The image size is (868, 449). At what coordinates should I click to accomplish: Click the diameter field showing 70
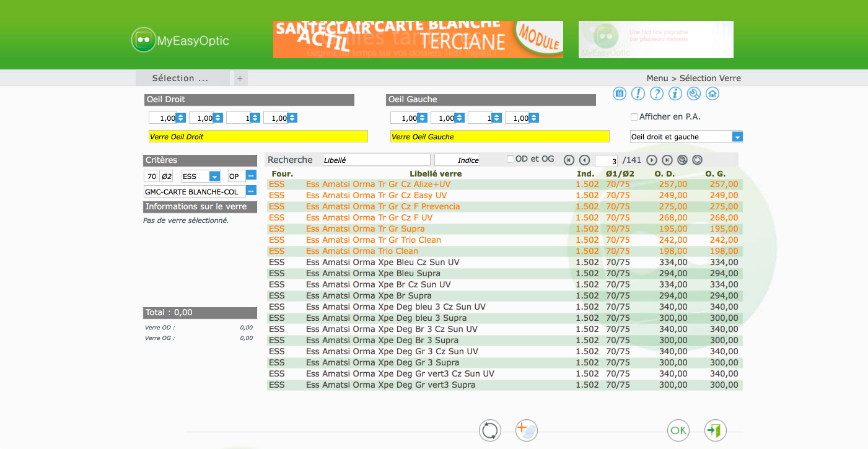click(151, 176)
